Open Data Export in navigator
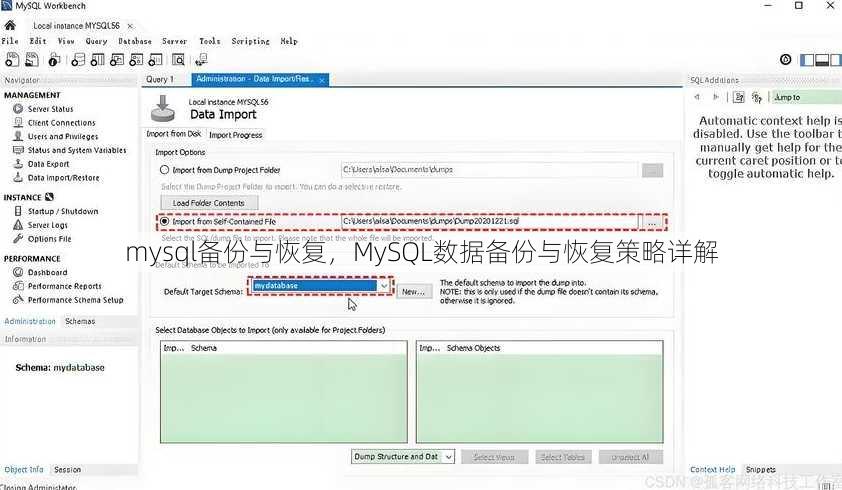 pos(48,164)
